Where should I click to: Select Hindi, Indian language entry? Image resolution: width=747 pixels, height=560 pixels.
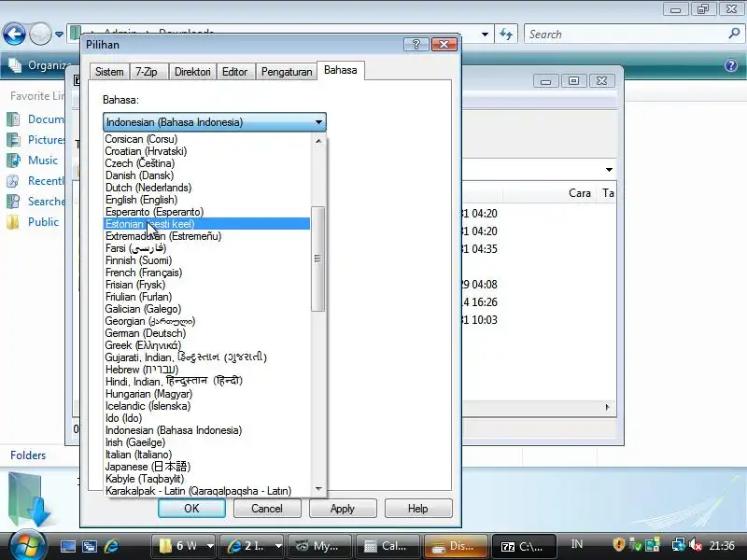pyautogui.click(x=206, y=382)
